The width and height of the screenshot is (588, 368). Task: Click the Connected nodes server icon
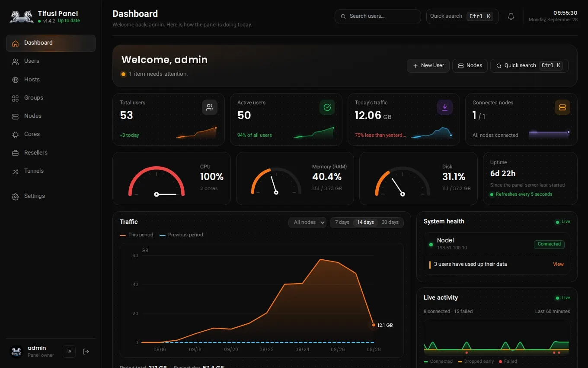pyautogui.click(x=562, y=107)
